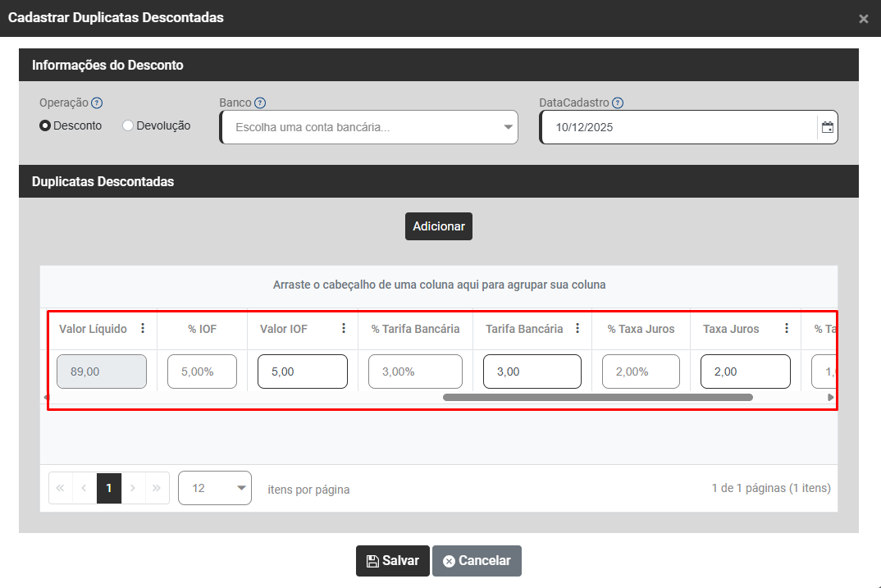Click the Banco help icon
This screenshot has width=881, height=588.
coord(260,103)
